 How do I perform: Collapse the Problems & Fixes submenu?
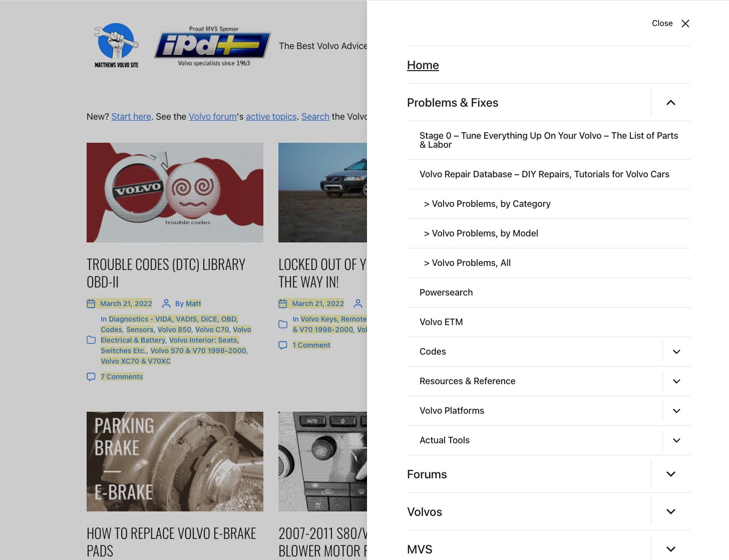point(671,103)
